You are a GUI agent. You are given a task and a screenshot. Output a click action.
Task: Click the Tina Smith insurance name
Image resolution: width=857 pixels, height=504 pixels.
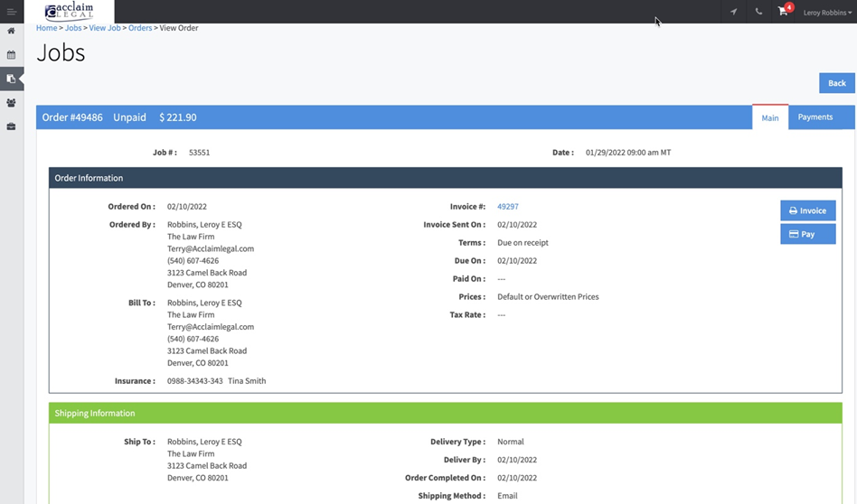(x=247, y=380)
